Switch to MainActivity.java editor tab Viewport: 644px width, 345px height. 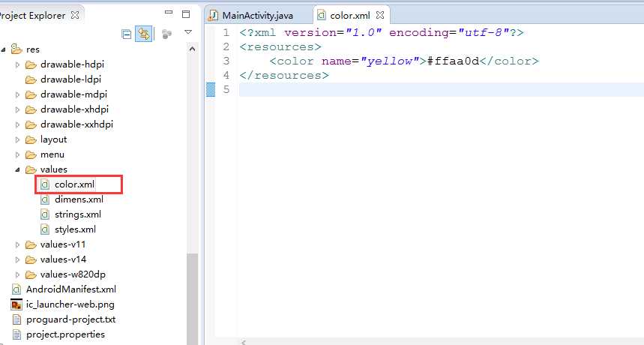[x=256, y=16]
